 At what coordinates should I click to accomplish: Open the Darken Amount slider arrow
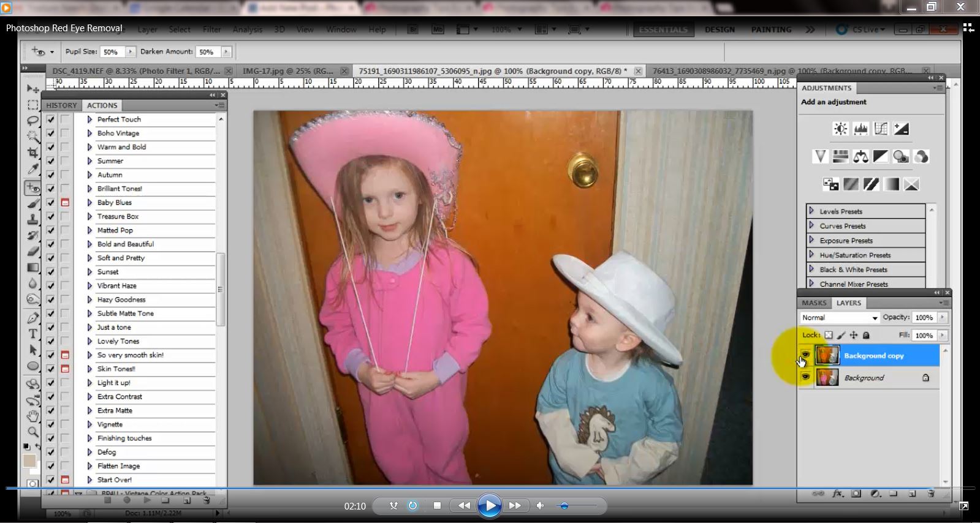coord(227,52)
